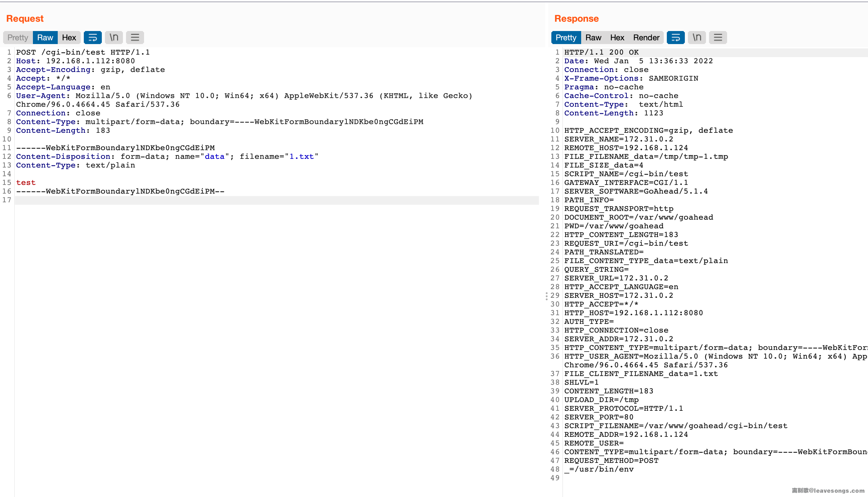Image resolution: width=868 pixels, height=497 pixels.
Task: Open Hex view in Response panel
Action: point(617,38)
